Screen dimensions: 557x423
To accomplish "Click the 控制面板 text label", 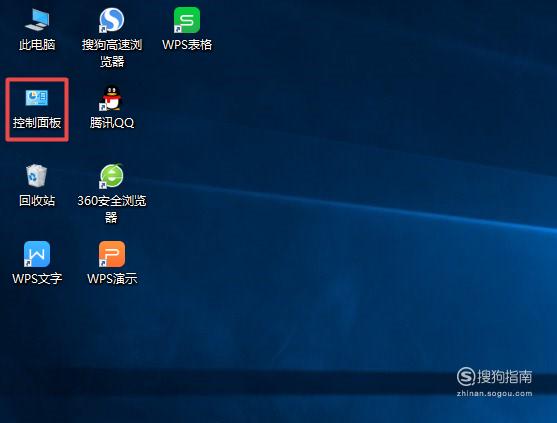I will 37,123.
